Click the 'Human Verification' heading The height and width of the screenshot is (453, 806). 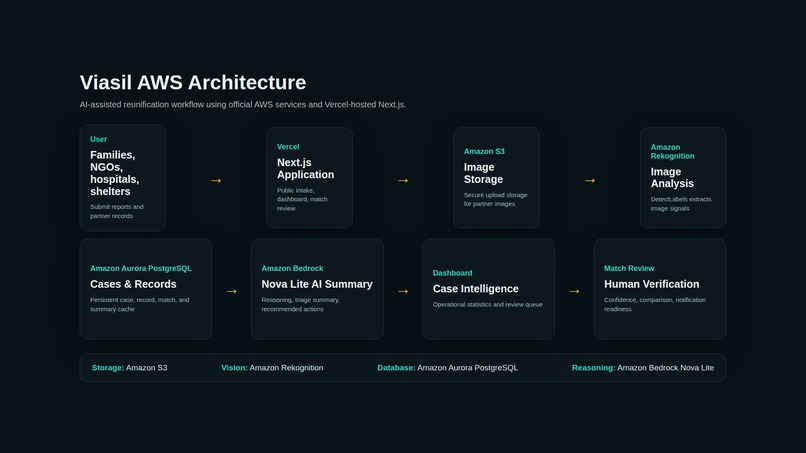(651, 284)
